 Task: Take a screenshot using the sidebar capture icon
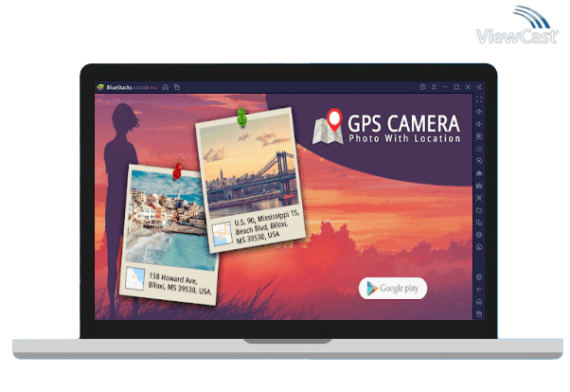(x=479, y=198)
